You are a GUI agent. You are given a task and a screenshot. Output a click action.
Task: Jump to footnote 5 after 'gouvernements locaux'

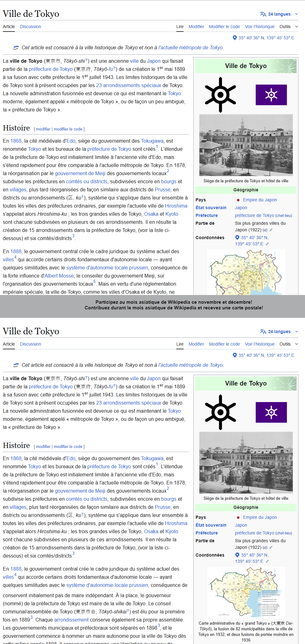(94, 282)
